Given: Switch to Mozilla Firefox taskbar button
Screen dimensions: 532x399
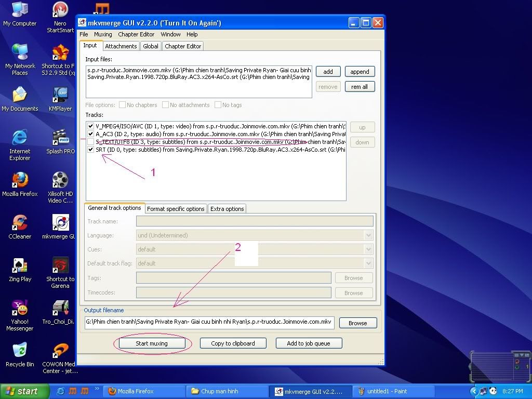Looking at the screenshot, I should click(x=145, y=391).
